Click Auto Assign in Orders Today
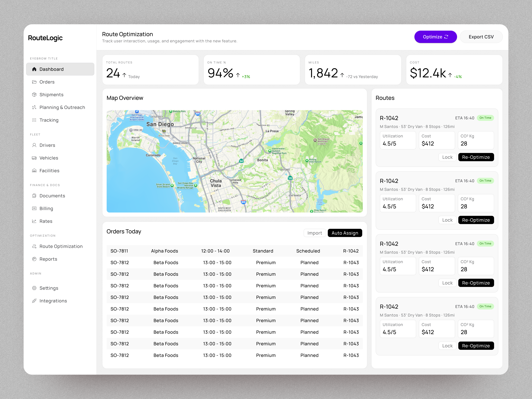This screenshot has width=532, height=399. click(345, 233)
